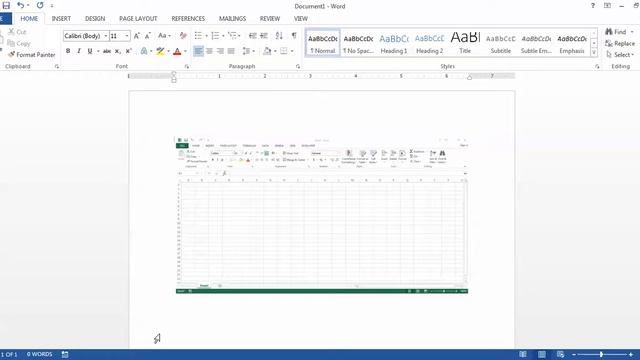
Task: Click the Cut scissors icon
Action: [x=11, y=32]
